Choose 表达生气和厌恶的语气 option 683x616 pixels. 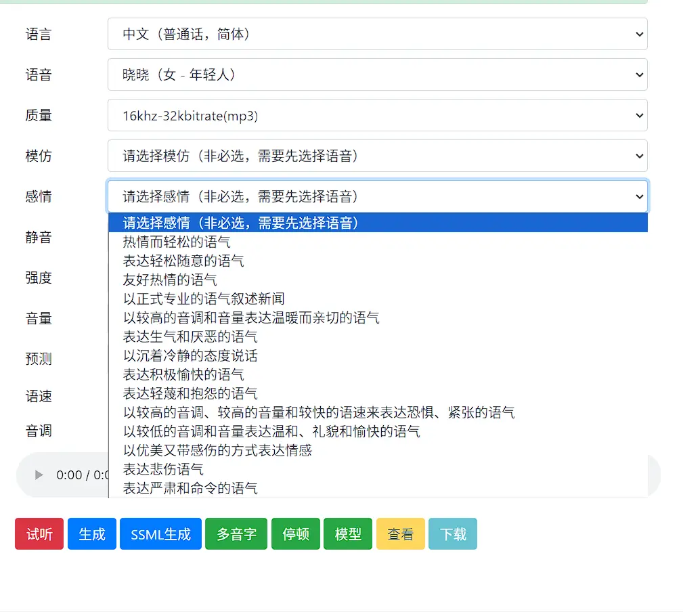click(190, 336)
